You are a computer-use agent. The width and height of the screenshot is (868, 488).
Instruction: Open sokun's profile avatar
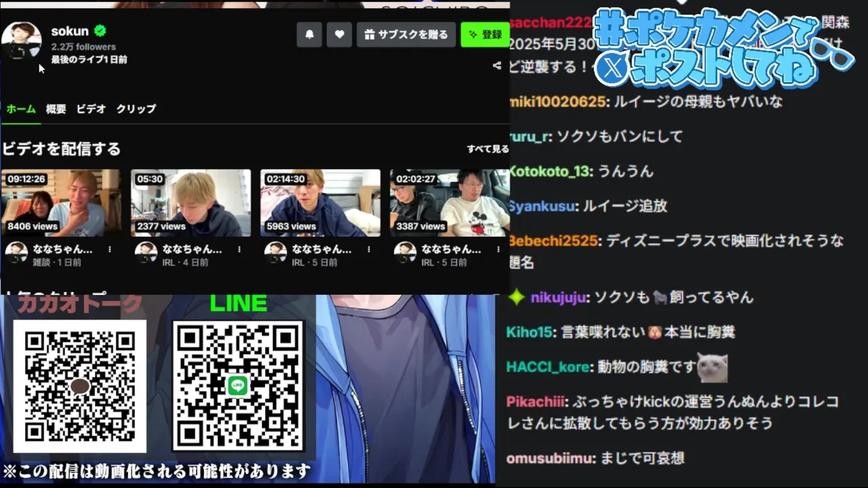[22, 41]
